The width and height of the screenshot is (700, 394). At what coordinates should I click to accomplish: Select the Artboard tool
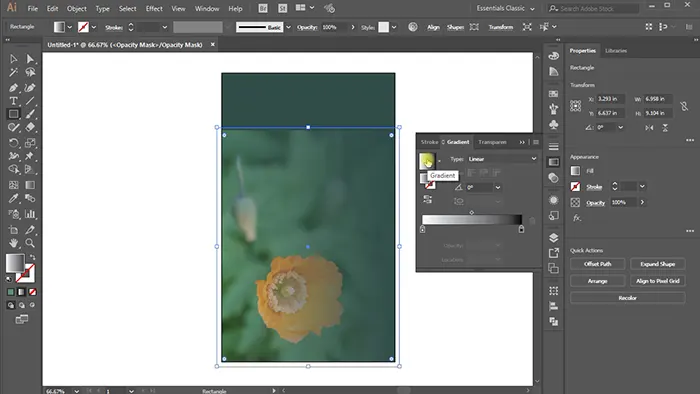[13, 230]
